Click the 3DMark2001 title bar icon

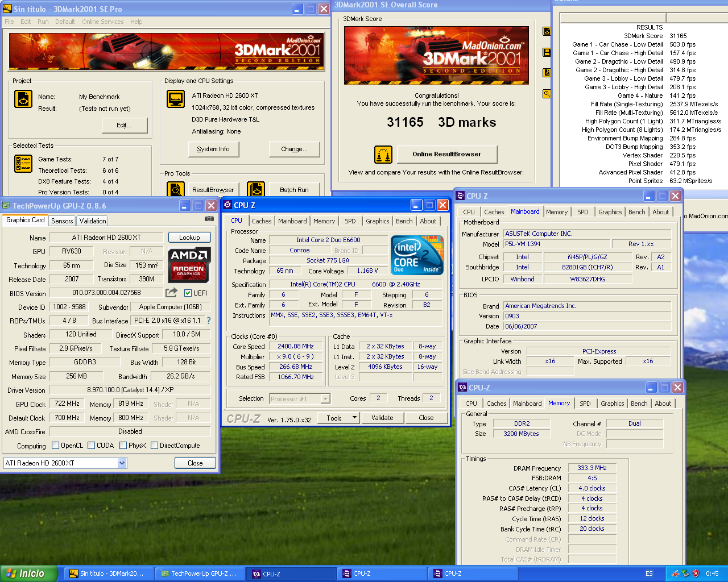[x=7, y=9]
